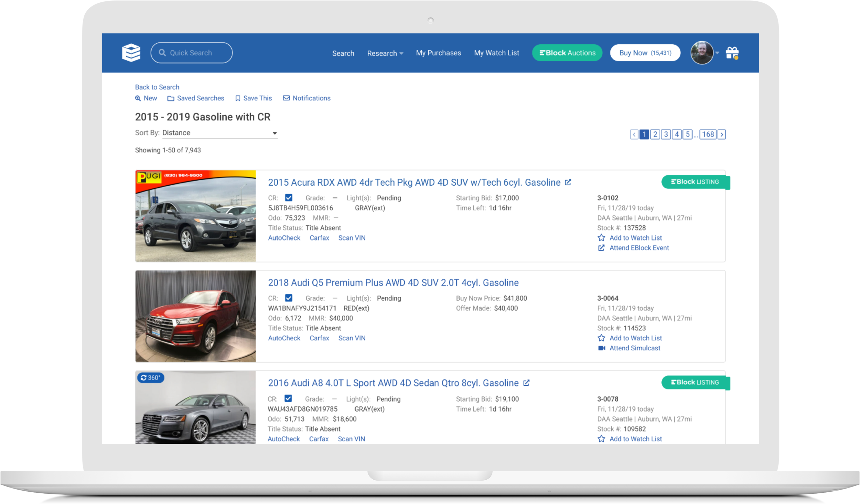Open Saved Searches folder

pos(195,98)
